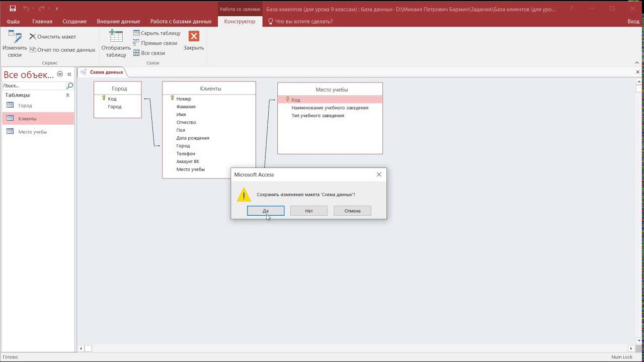Select Место учебы table in navigation pane
The width and height of the screenshot is (644, 362).
point(38,132)
